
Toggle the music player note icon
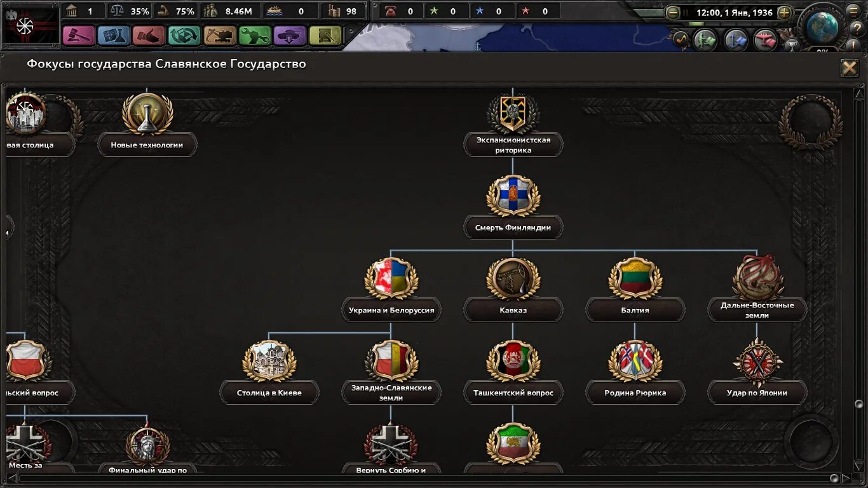coord(681,40)
